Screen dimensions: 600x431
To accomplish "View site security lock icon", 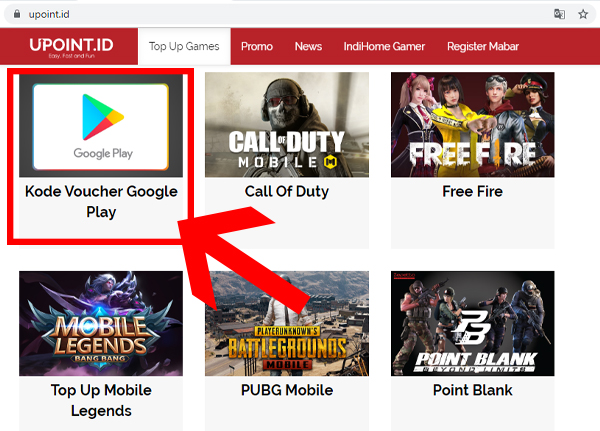I will [17, 14].
